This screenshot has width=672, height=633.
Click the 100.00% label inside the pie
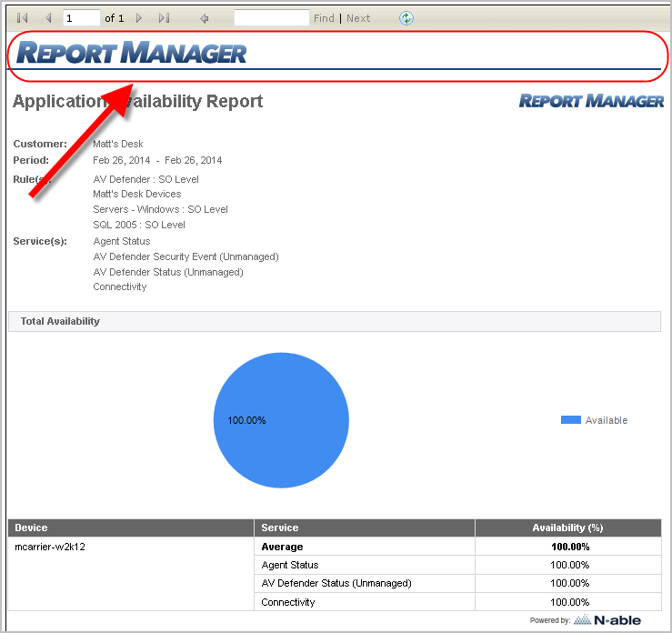click(246, 420)
